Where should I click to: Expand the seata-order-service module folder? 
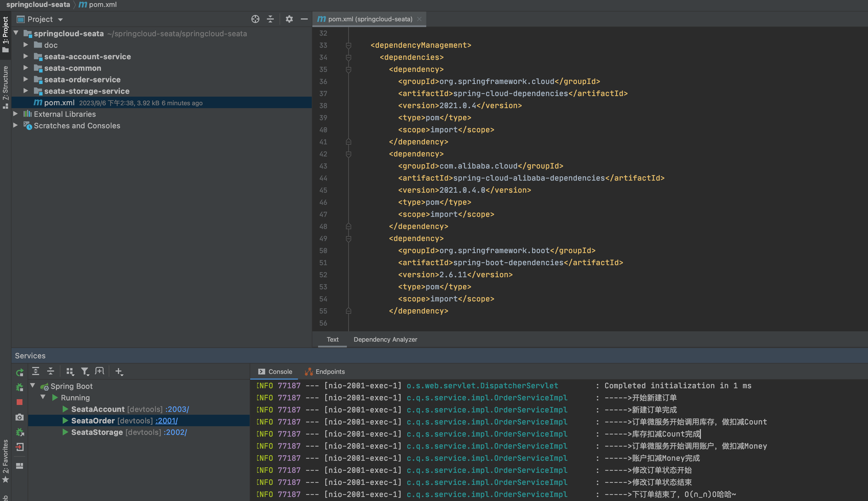click(x=26, y=79)
